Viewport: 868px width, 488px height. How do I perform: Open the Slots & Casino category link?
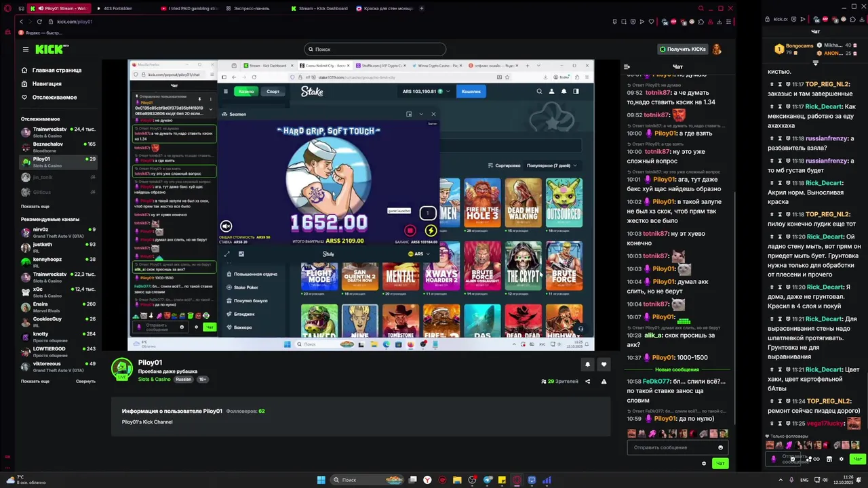[155, 380]
